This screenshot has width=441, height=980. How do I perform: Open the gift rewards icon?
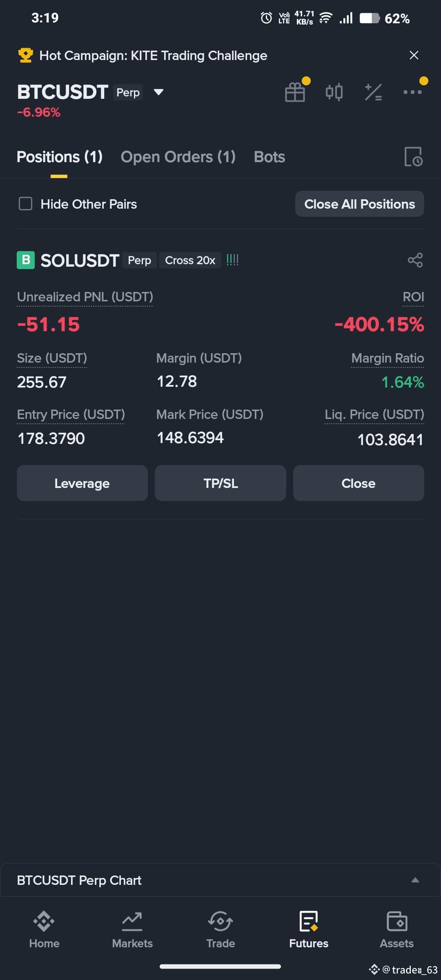(x=295, y=92)
